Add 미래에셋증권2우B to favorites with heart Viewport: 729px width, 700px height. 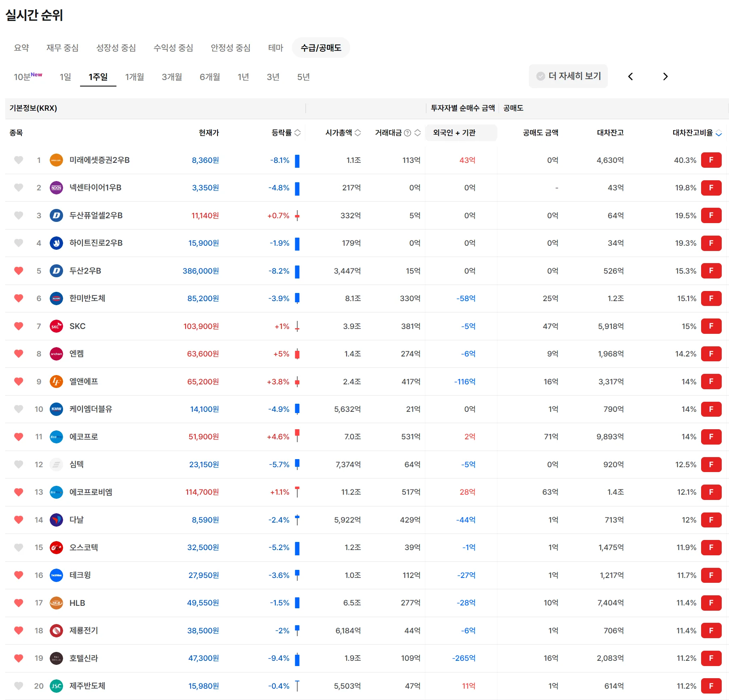[x=19, y=160]
